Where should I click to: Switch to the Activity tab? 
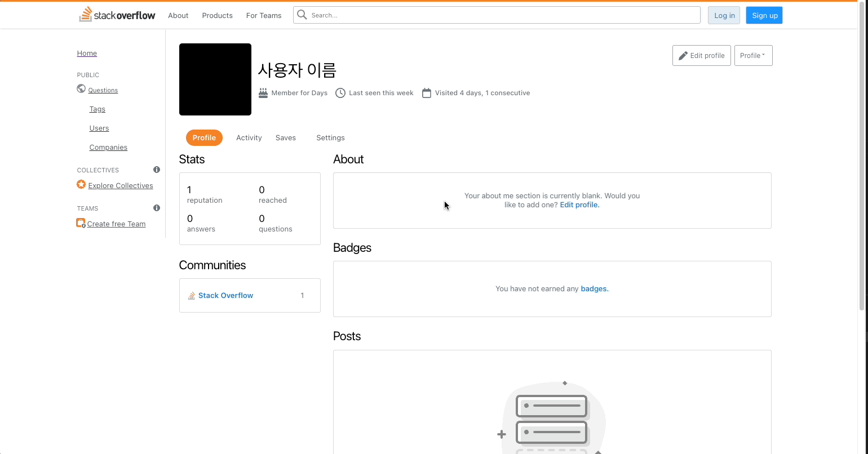pyautogui.click(x=249, y=137)
